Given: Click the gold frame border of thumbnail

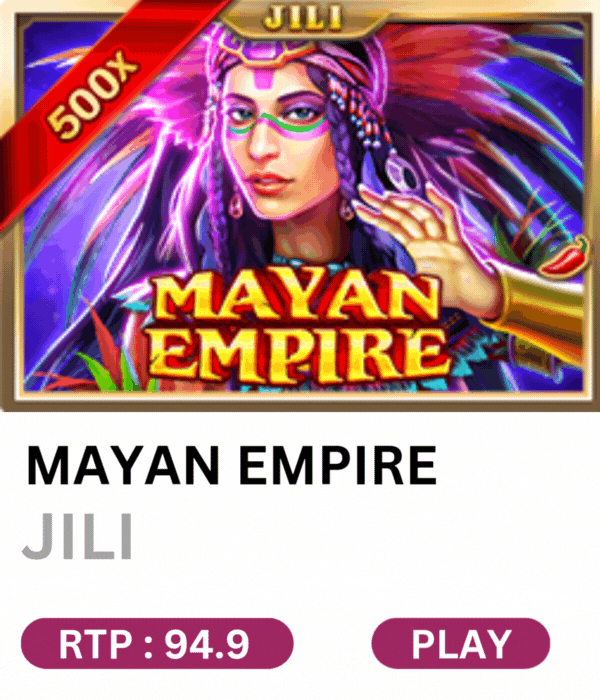Looking at the screenshot, I should click(300, 400).
